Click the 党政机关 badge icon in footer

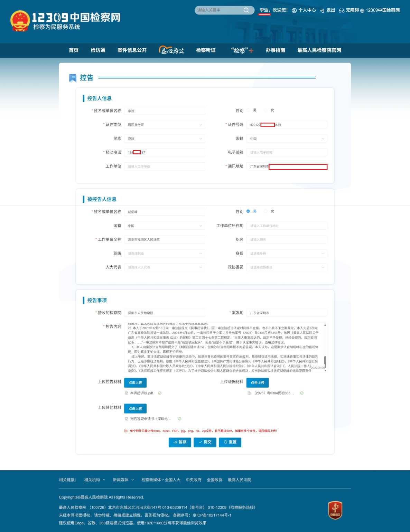pyautogui.click(x=335, y=510)
